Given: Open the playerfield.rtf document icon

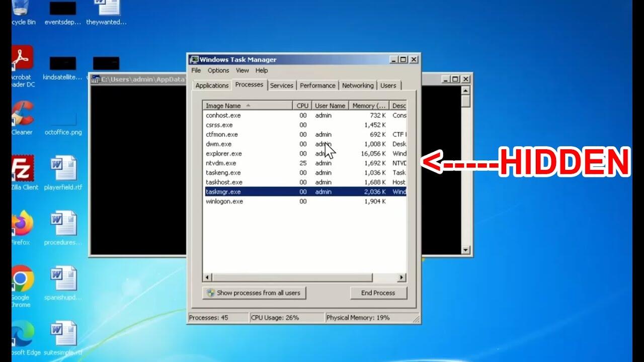Looking at the screenshot, I should (63, 169).
